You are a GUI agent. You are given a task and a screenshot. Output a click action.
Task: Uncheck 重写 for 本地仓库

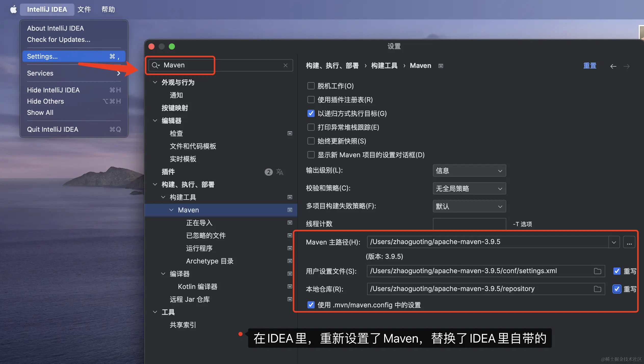pyautogui.click(x=617, y=289)
